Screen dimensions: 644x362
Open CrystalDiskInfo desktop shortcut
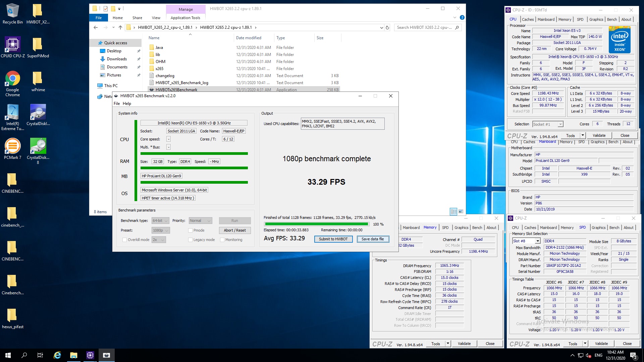pos(38,115)
